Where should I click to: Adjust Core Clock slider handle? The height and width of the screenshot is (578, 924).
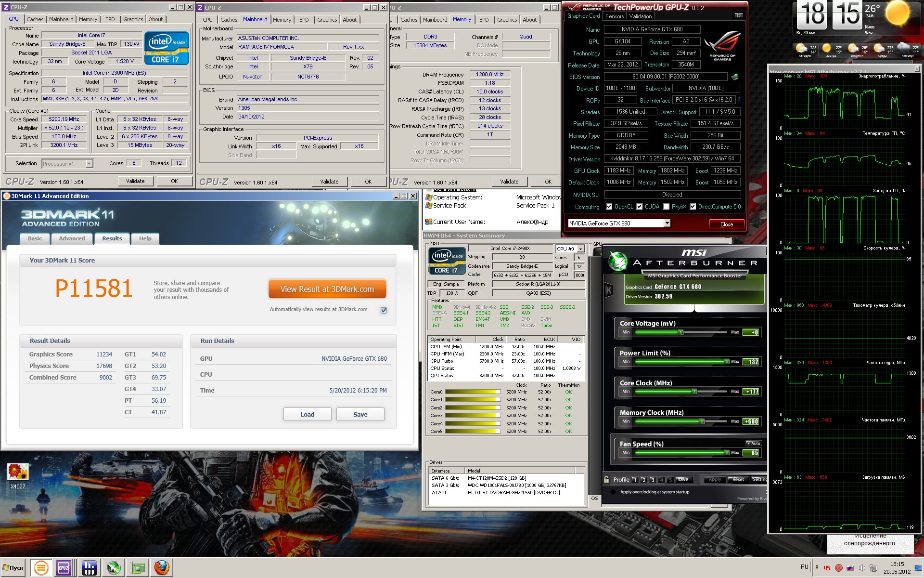694,391
